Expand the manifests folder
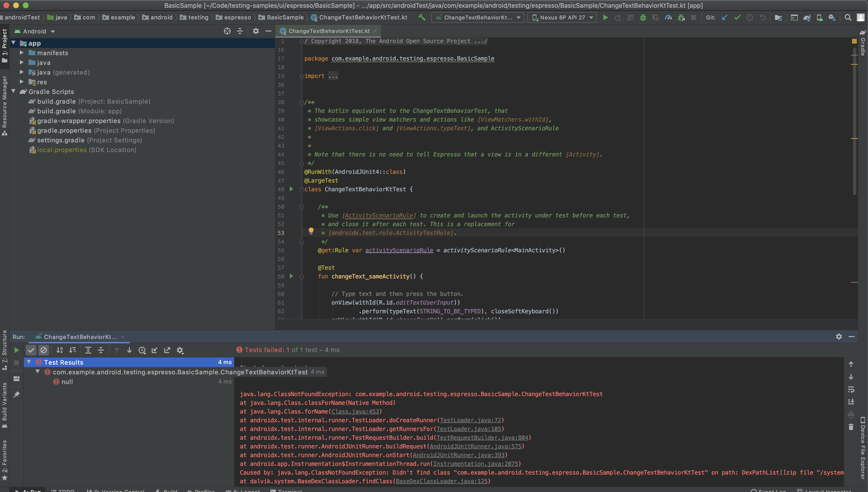 22,53
